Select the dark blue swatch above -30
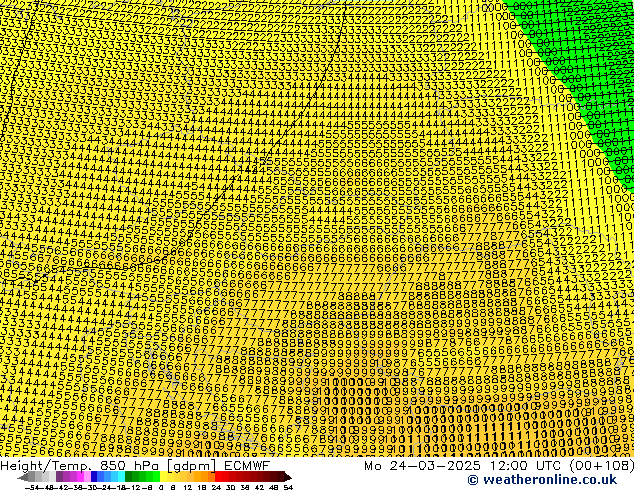 tap(94, 477)
